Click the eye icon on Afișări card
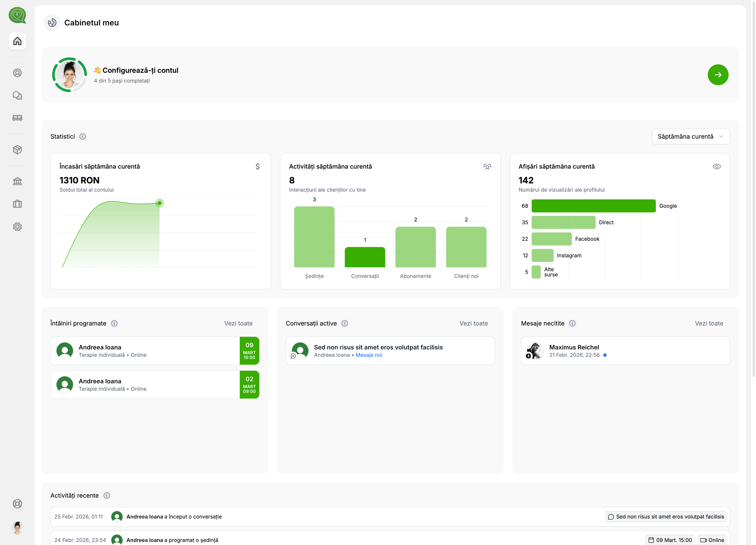This screenshot has height=545, width=756. point(717,167)
